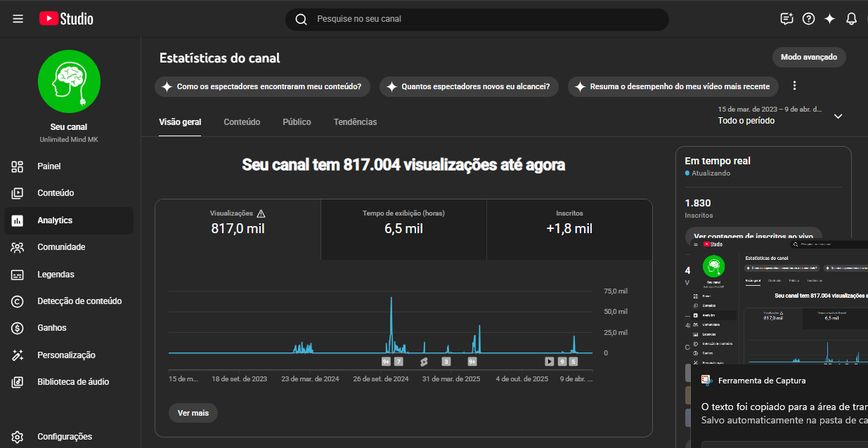Click the 3 videos marker under chart

pos(446,362)
